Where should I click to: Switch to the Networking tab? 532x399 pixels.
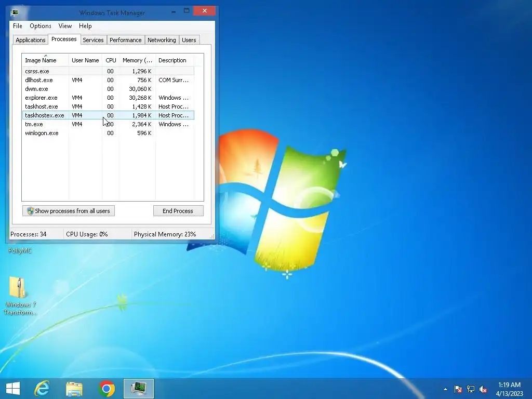point(162,40)
